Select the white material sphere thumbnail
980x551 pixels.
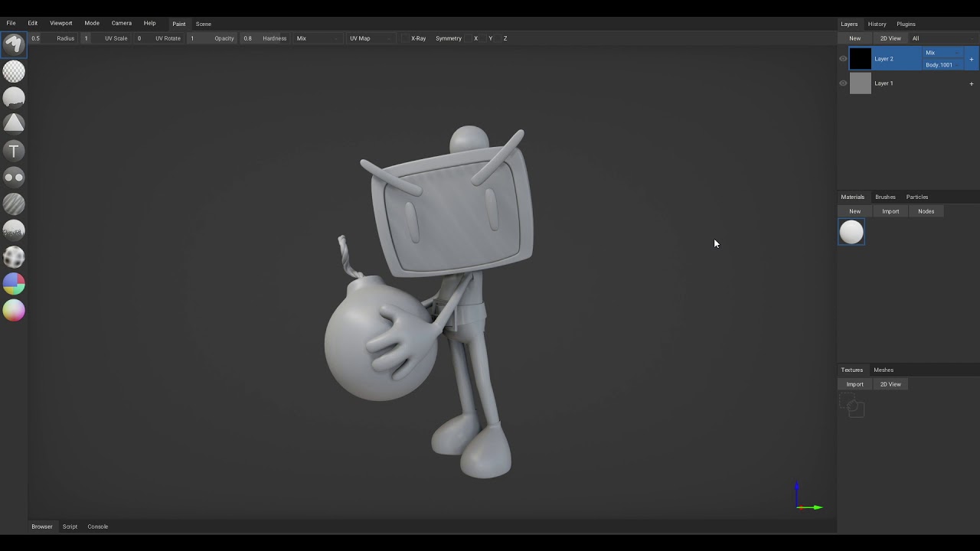coord(851,232)
